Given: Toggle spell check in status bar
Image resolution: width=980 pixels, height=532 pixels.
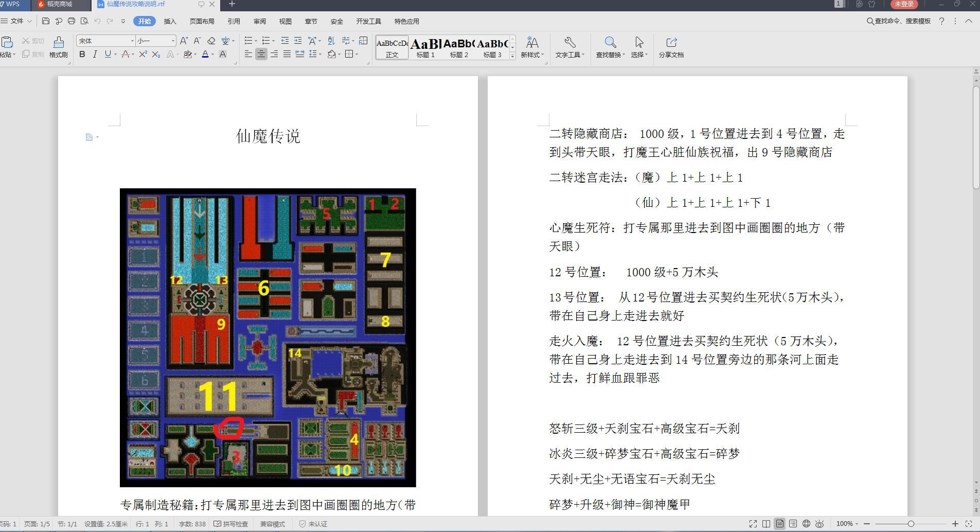Looking at the screenshot, I should click(231, 524).
